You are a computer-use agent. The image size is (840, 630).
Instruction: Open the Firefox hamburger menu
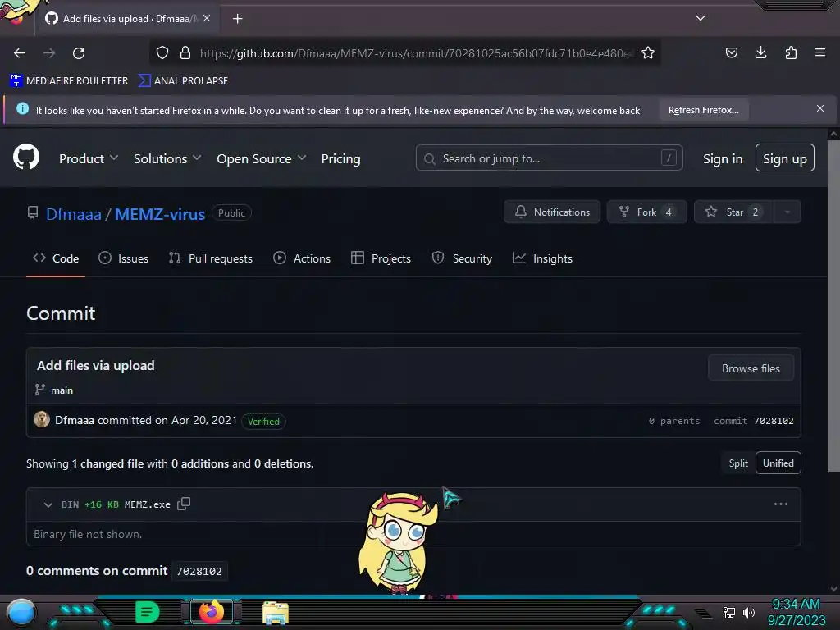(x=820, y=52)
